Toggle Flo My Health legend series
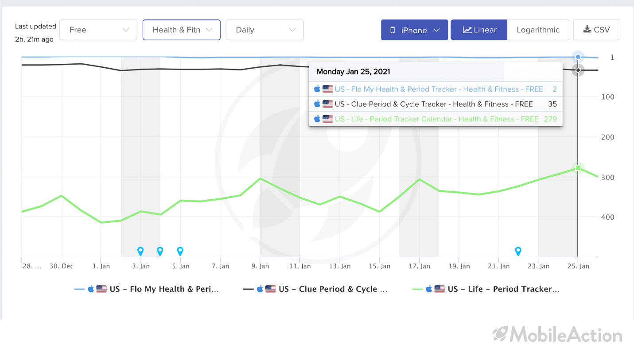 (147, 289)
